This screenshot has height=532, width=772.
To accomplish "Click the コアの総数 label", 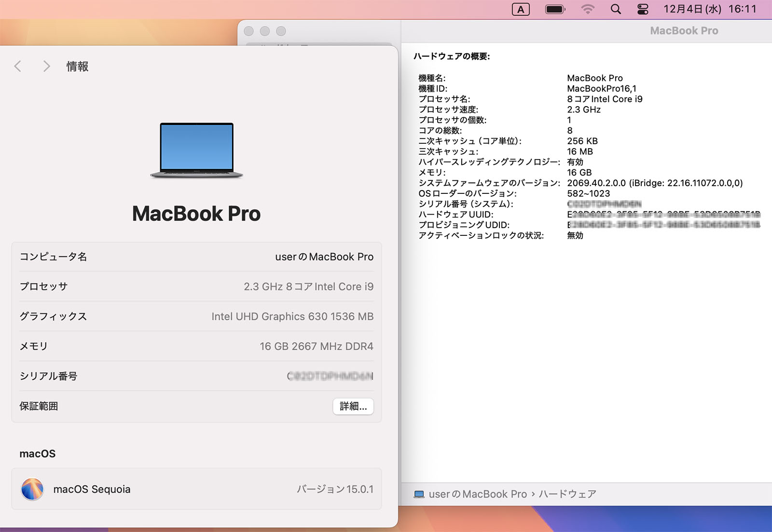I will [440, 130].
